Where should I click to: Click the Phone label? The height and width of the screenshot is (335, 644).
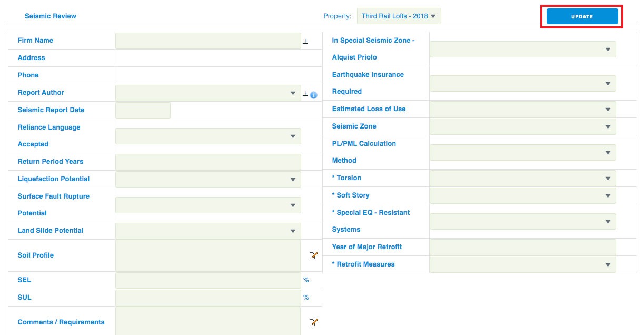pyautogui.click(x=28, y=75)
